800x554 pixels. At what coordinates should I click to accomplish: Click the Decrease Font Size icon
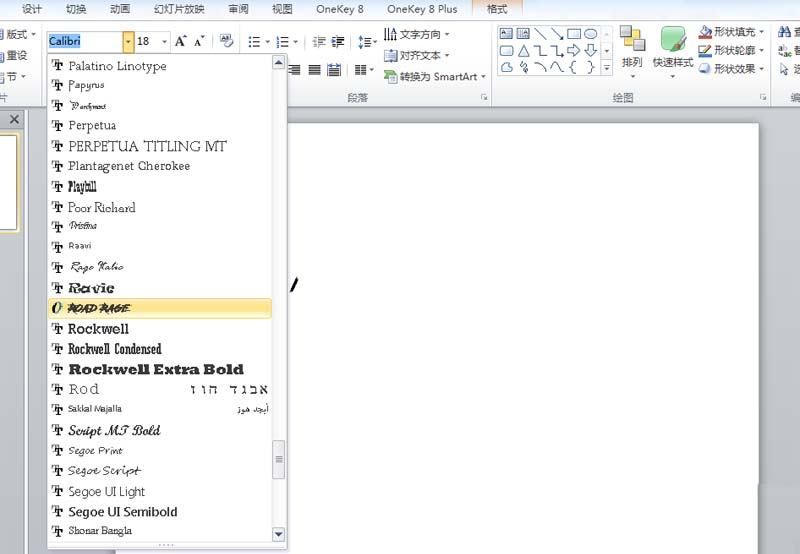[199, 41]
